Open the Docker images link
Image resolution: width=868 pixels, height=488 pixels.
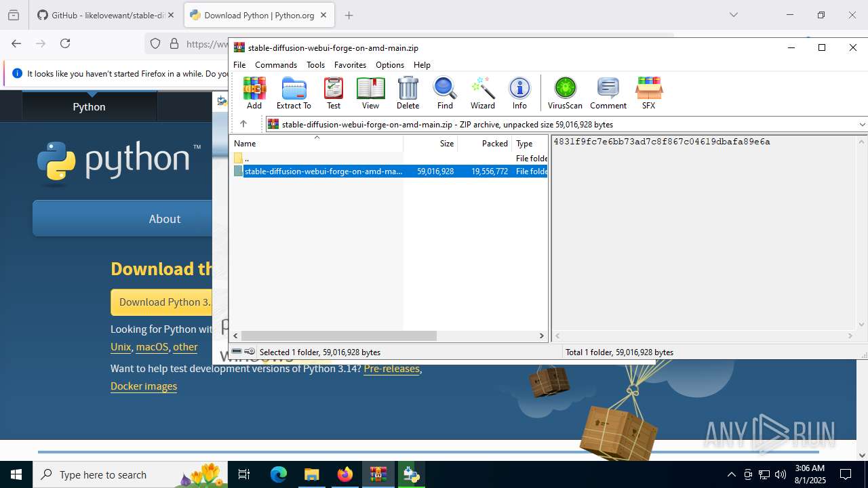point(144,386)
